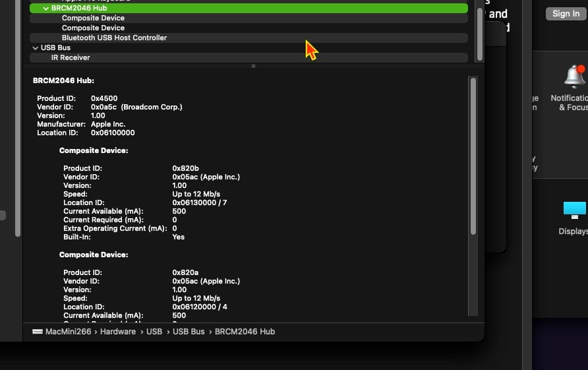Click Product ID value 0x820a
The width and height of the screenshot is (588, 370).
click(185, 272)
